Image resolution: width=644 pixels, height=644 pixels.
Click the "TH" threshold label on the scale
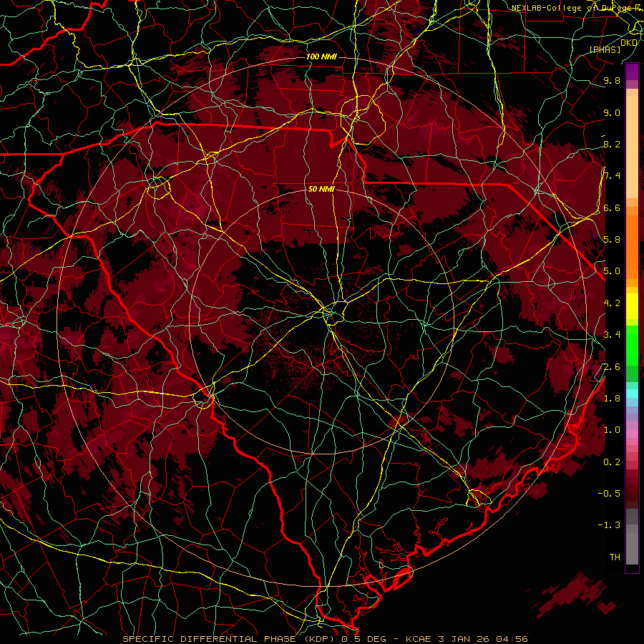pyautogui.click(x=615, y=557)
